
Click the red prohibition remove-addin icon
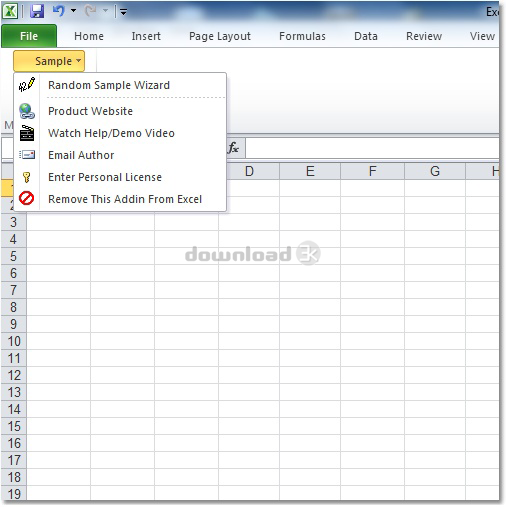tap(26, 198)
